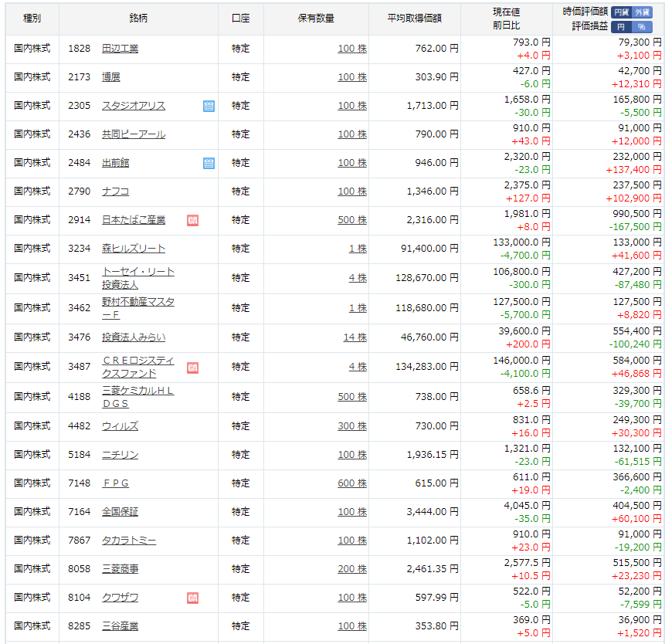Open the 投資法人みらい link
The width and height of the screenshot is (672, 644).
[x=134, y=337]
